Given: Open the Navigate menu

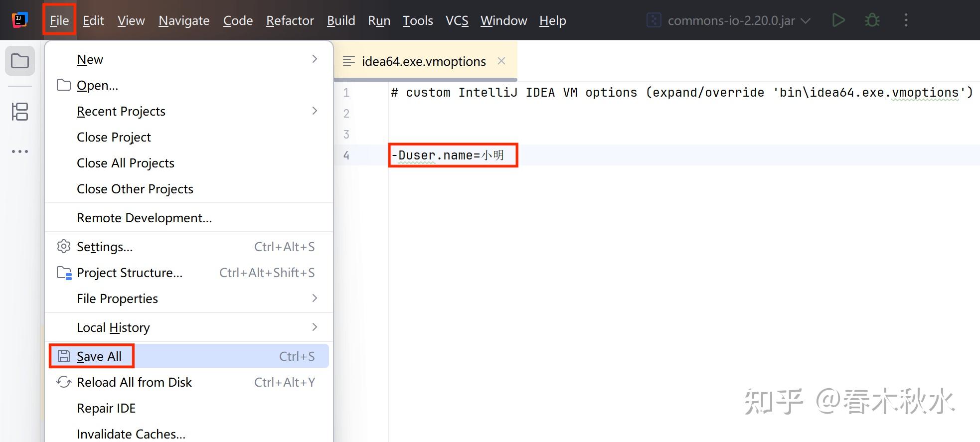Looking at the screenshot, I should [184, 20].
